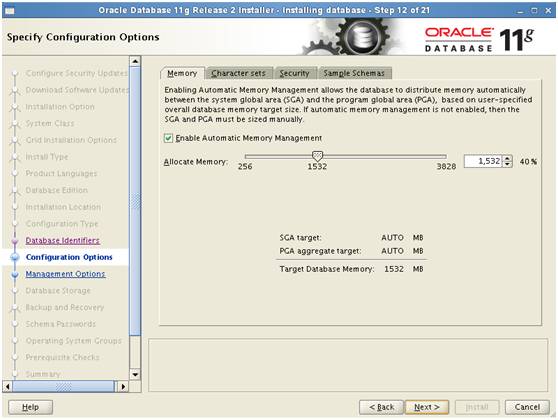Click the Help button
558x420 pixels.
(31, 407)
